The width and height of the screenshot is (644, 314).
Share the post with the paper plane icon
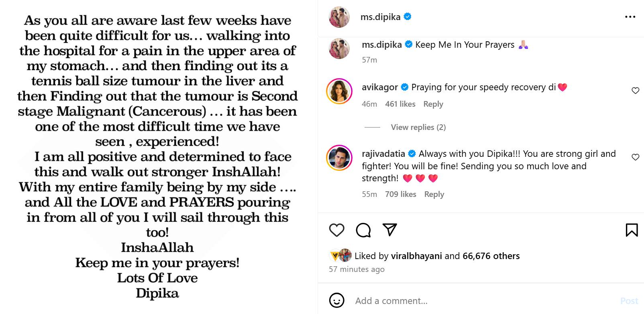(x=389, y=229)
